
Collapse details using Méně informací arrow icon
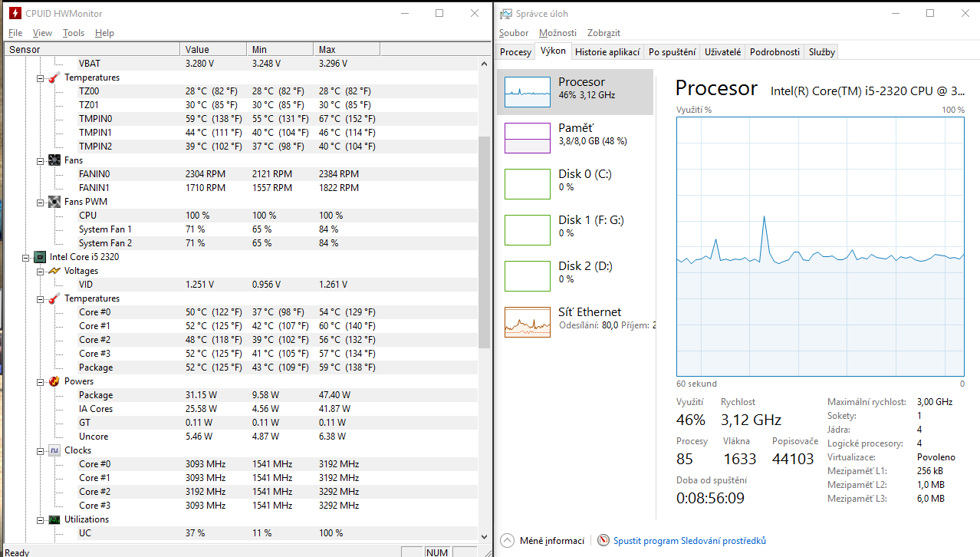(506, 541)
